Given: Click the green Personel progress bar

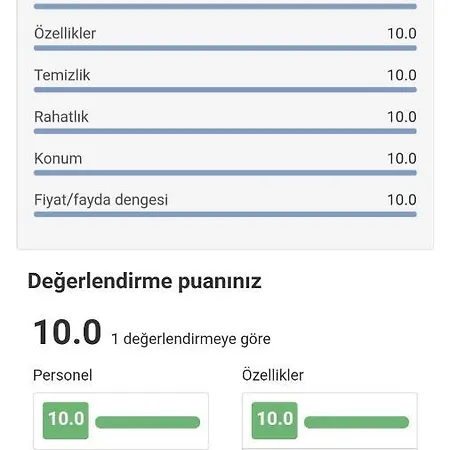Looking at the screenshot, I should (x=148, y=422).
